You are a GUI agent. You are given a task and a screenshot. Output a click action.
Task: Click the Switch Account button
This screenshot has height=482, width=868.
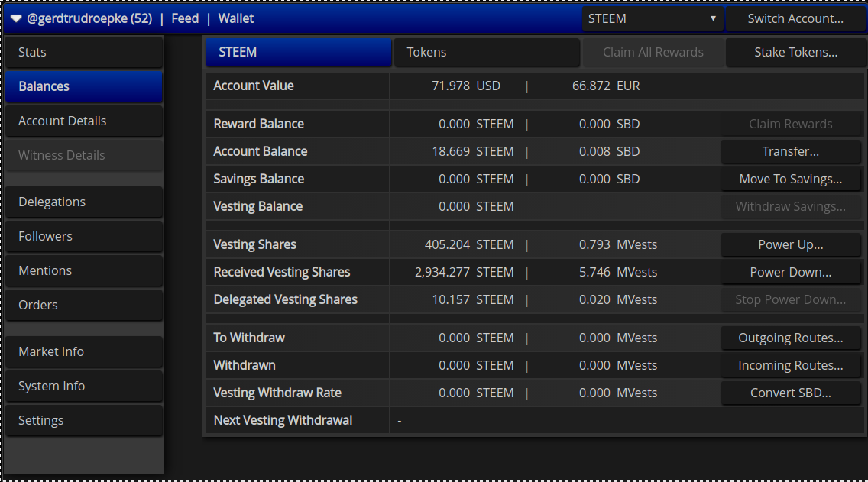(795, 18)
